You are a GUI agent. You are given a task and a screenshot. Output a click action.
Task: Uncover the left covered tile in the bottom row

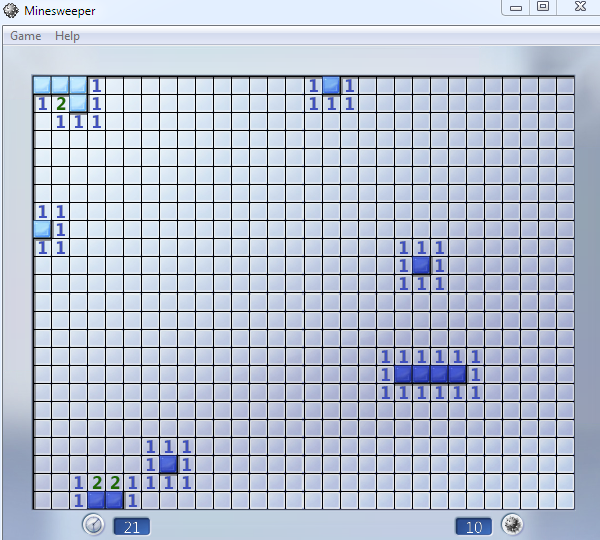[96, 501]
